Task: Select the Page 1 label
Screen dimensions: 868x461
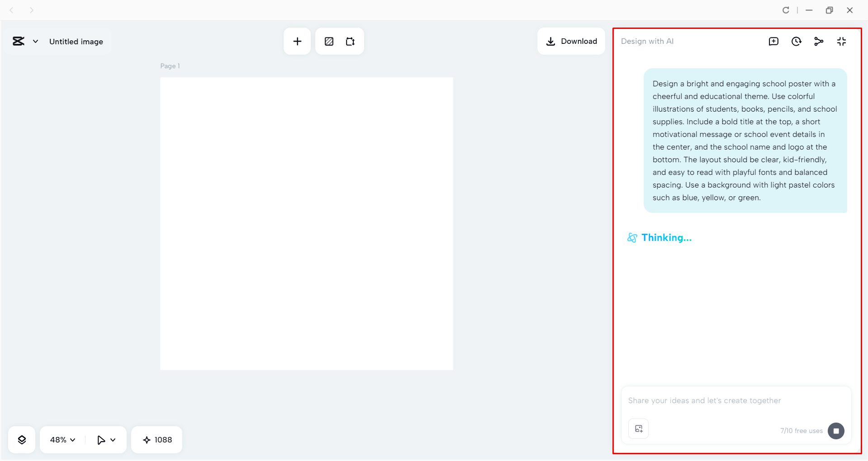Action: click(x=170, y=66)
